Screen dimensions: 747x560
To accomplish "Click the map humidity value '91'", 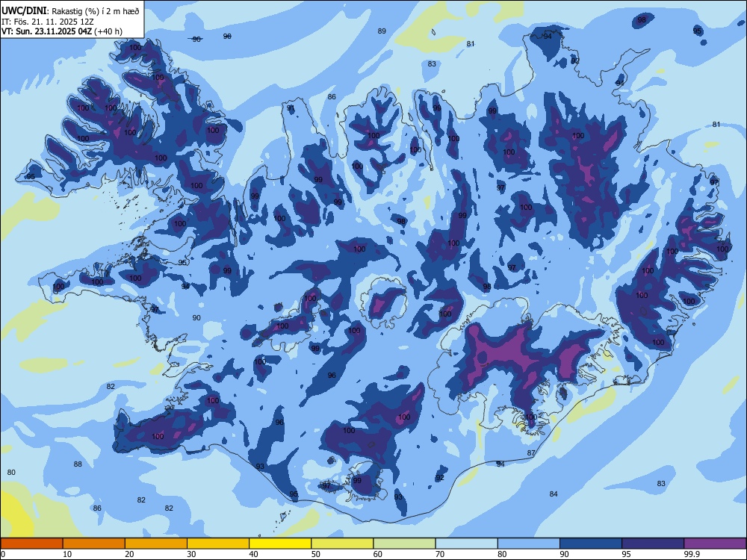I will (x=291, y=108).
